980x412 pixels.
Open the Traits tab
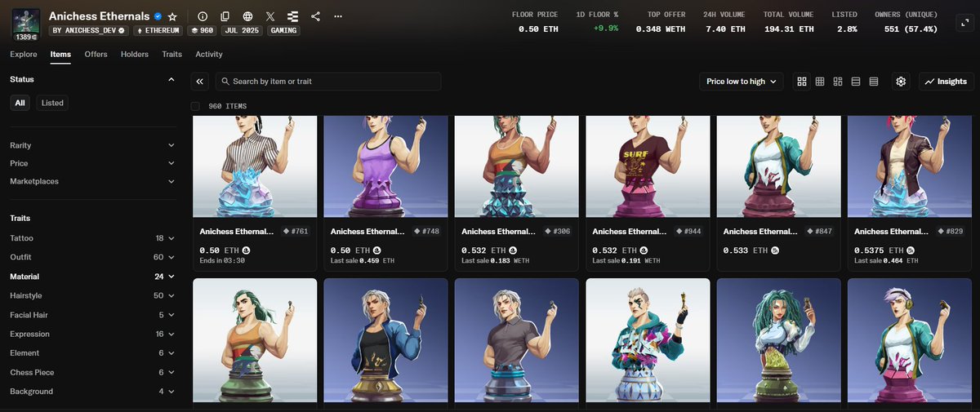coord(172,55)
